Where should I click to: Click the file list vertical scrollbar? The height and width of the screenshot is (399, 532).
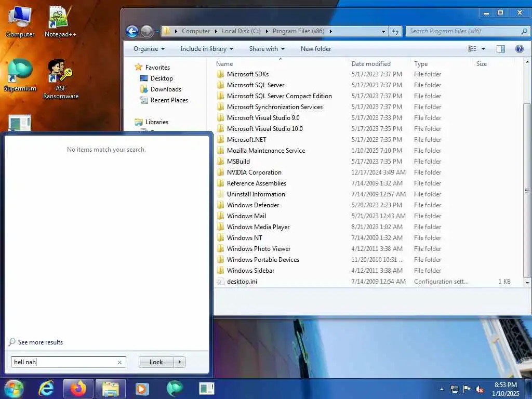pyautogui.click(x=527, y=190)
